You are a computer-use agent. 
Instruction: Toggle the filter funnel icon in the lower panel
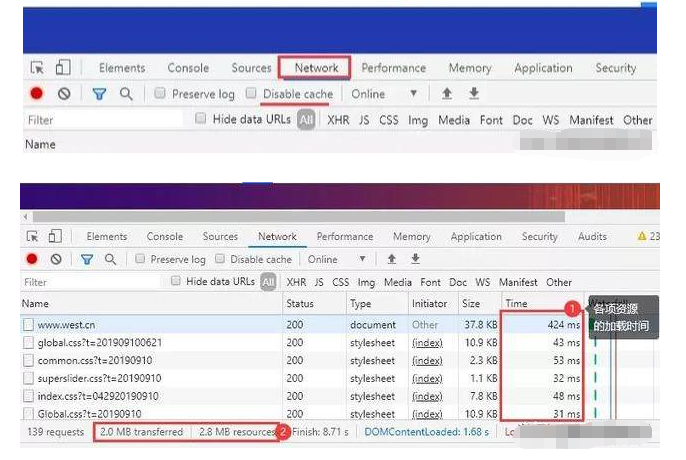86,259
